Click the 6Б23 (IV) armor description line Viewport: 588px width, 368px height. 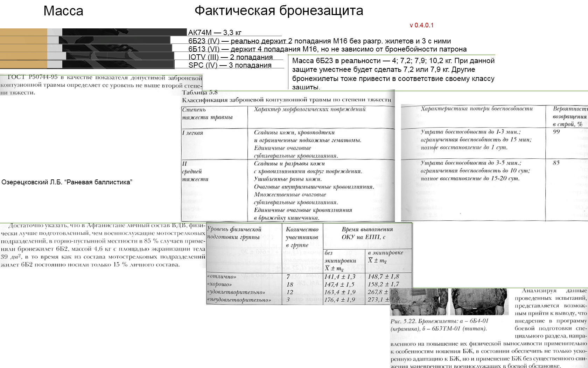(319, 41)
